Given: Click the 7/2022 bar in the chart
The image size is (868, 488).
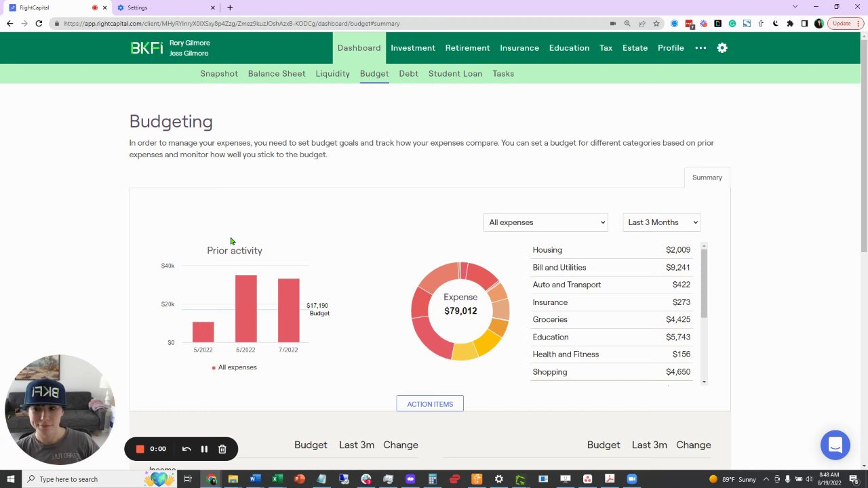Looking at the screenshot, I should coord(288,310).
